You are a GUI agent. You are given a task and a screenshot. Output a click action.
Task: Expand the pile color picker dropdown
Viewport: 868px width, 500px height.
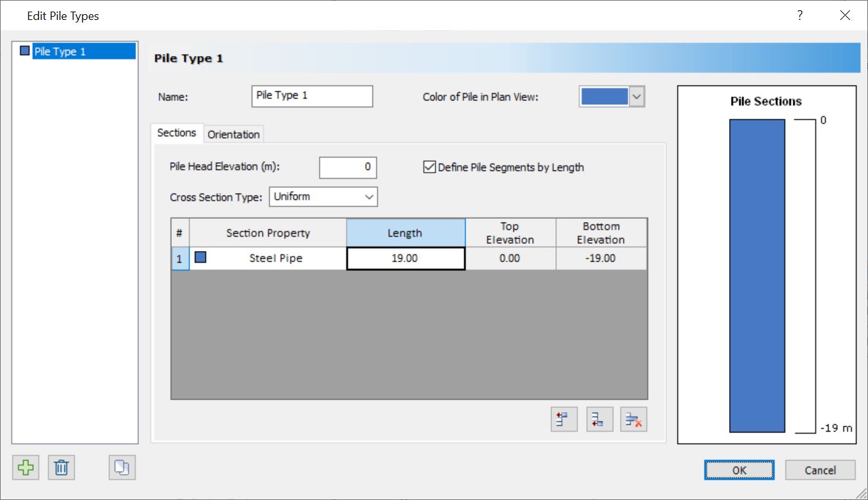636,95
